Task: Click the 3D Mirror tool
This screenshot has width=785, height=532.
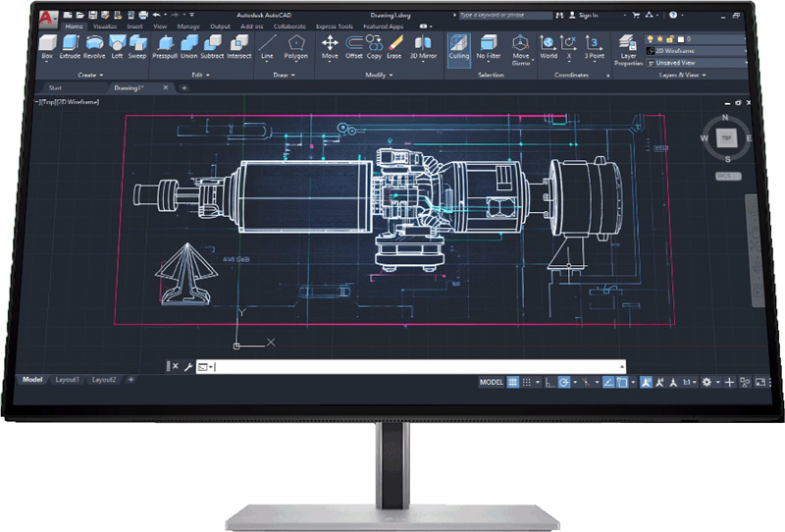Action: (424, 45)
